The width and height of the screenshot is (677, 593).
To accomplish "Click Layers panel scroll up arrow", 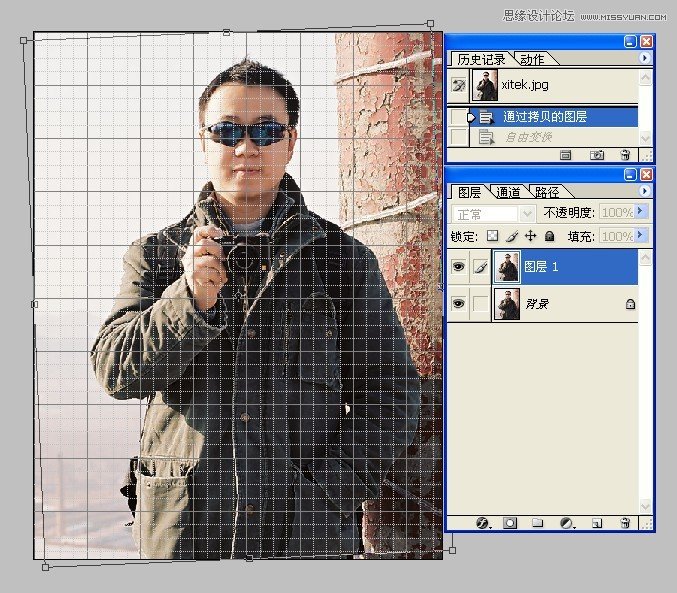I will click(x=645, y=258).
